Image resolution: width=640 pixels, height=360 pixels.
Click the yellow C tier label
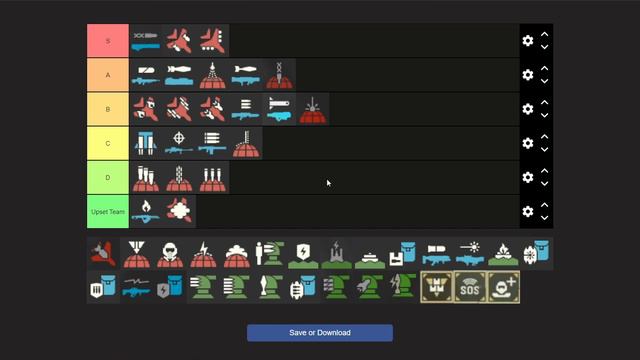click(108, 144)
